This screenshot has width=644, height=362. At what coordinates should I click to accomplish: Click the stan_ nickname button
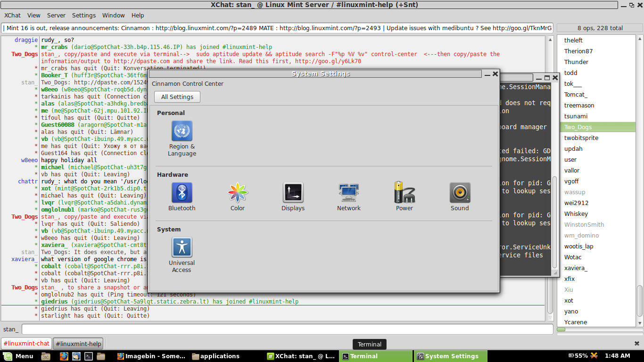pos(11,329)
